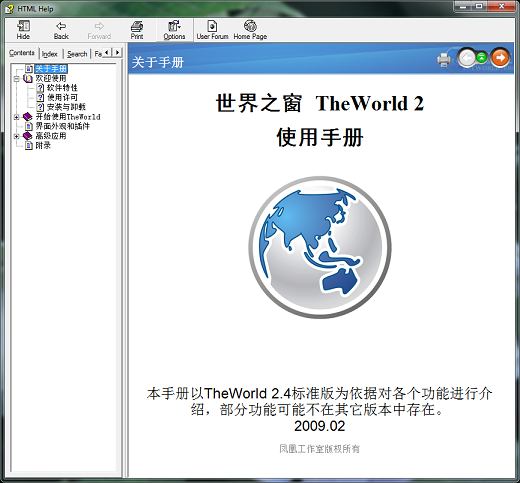Select the 开始使用TheWorld book item
Viewport: 520px width, 483px height.
point(68,117)
